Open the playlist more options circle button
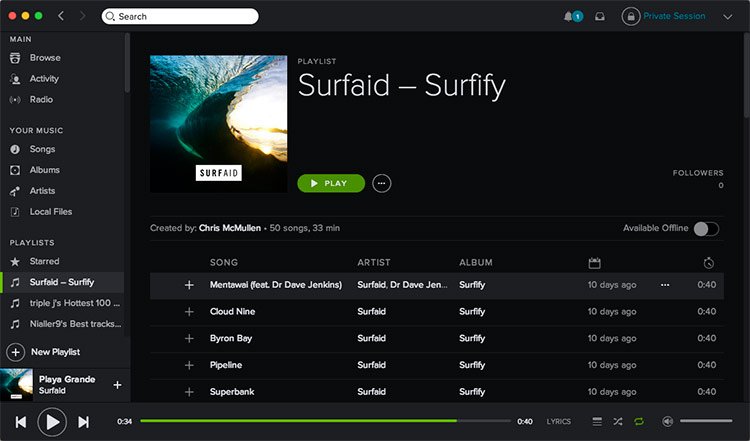750x441 pixels. point(381,183)
